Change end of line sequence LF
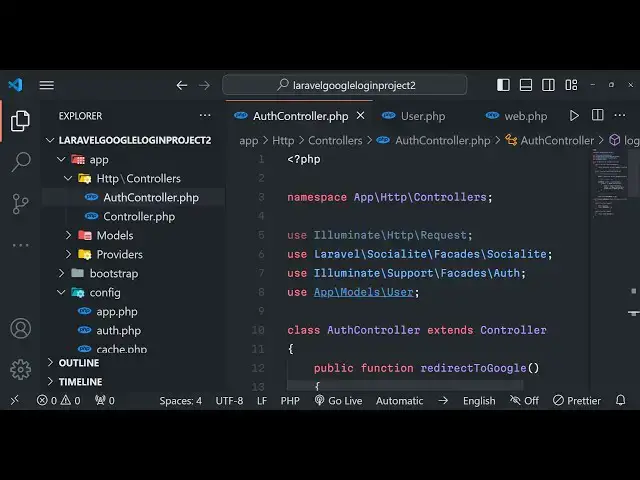The width and height of the screenshot is (640, 480). pyautogui.click(x=262, y=401)
